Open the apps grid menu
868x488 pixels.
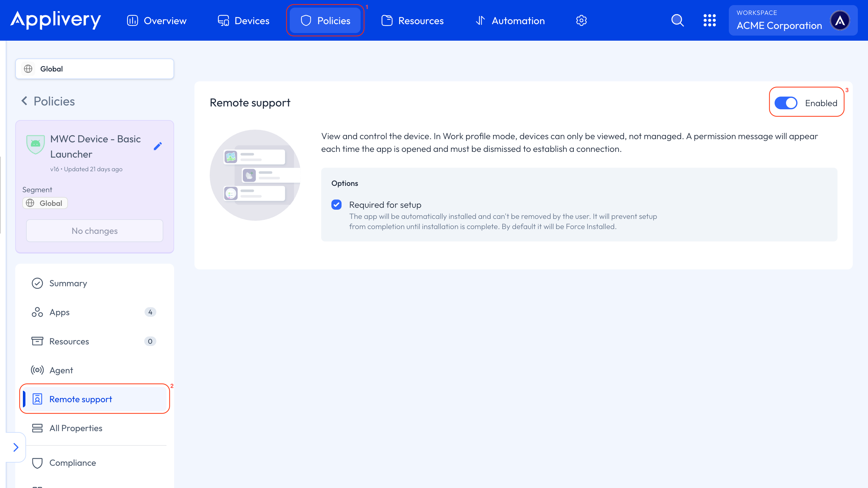pos(710,20)
